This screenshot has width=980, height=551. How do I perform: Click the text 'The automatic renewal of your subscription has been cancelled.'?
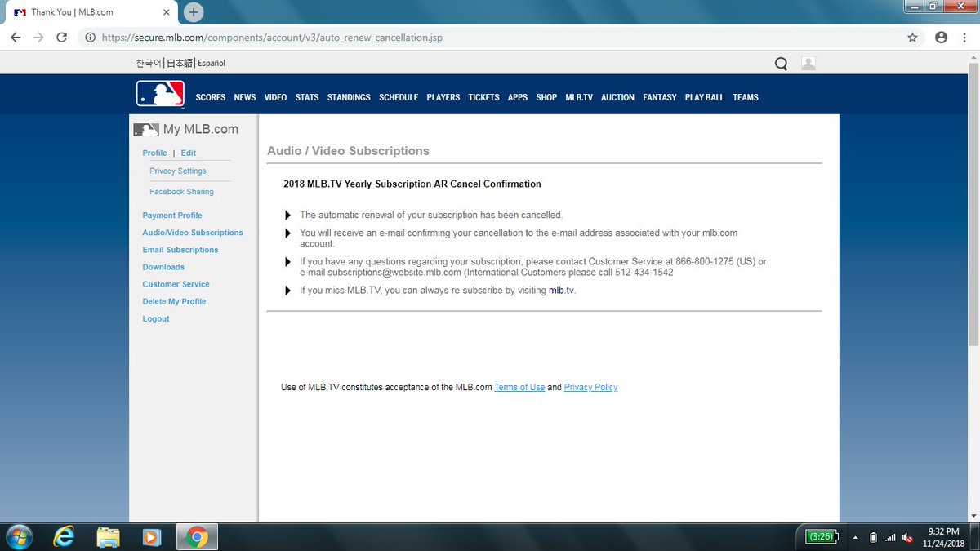click(x=431, y=215)
